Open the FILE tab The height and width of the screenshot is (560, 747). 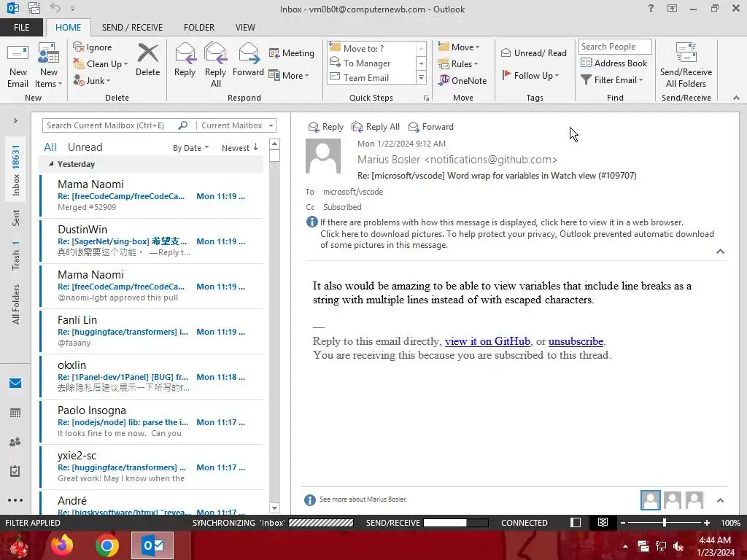point(21,27)
